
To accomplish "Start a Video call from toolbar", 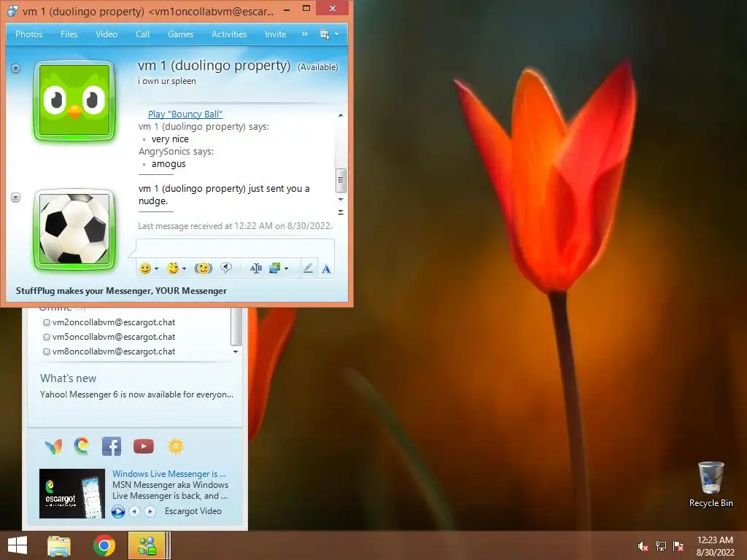I will [107, 34].
